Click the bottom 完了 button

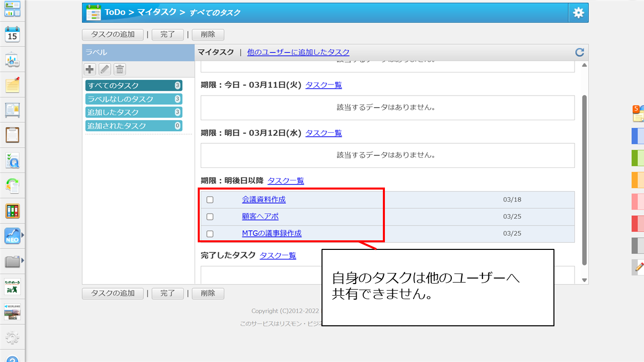(x=168, y=294)
